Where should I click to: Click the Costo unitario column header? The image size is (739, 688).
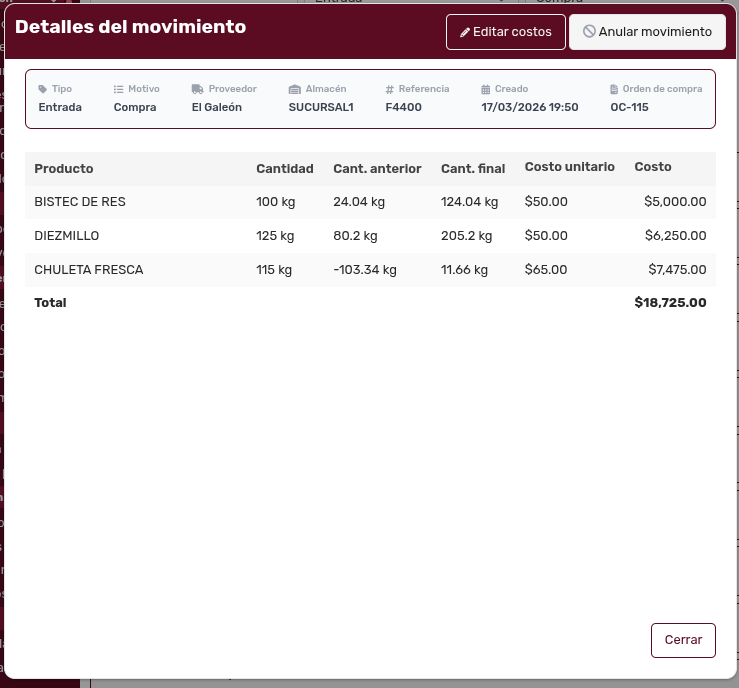coord(569,167)
